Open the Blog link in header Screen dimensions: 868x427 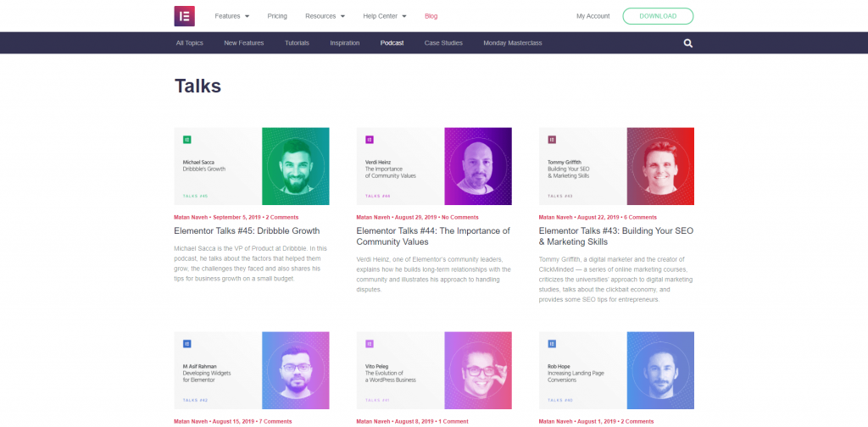431,16
